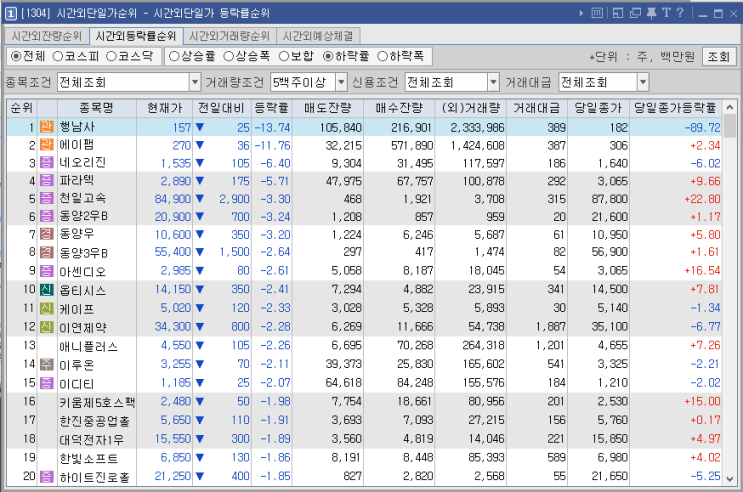
Task: Click the gray badge icon next to 이루온
Action: click(46, 364)
